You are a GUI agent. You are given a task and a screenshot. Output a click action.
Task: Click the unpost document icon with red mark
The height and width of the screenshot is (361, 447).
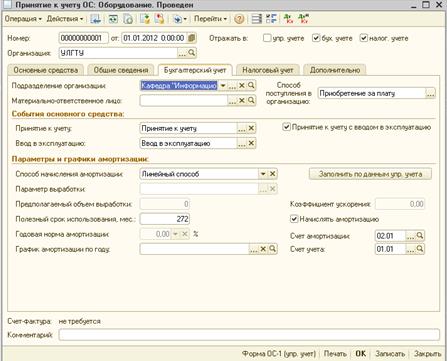point(160,19)
